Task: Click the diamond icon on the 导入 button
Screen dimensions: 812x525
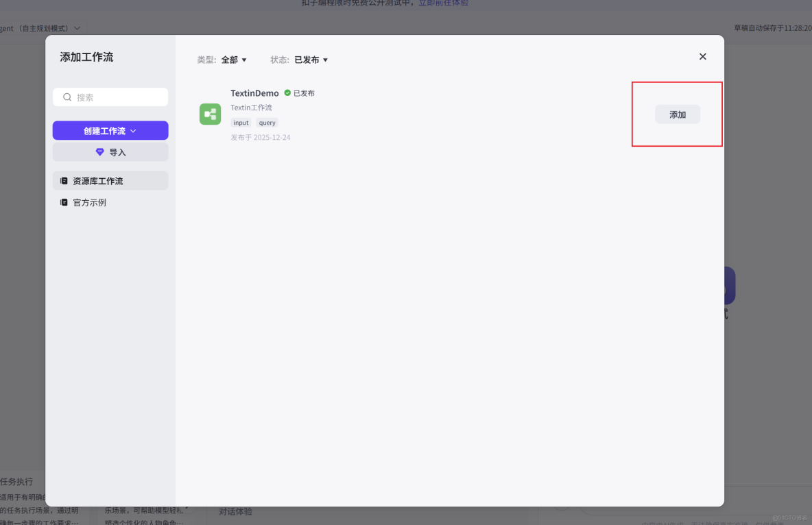Action: tap(101, 151)
